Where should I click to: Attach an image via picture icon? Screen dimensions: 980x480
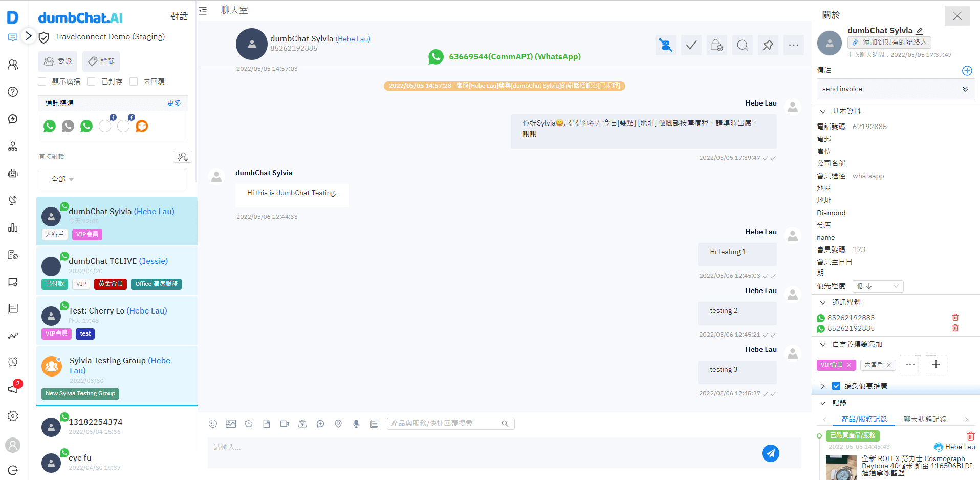tap(231, 424)
